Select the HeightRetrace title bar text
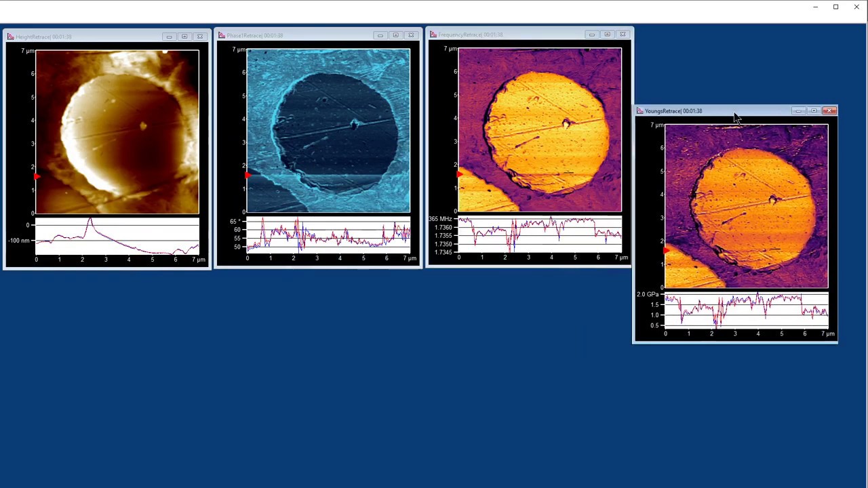The height and width of the screenshot is (488, 868). click(43, 37)
